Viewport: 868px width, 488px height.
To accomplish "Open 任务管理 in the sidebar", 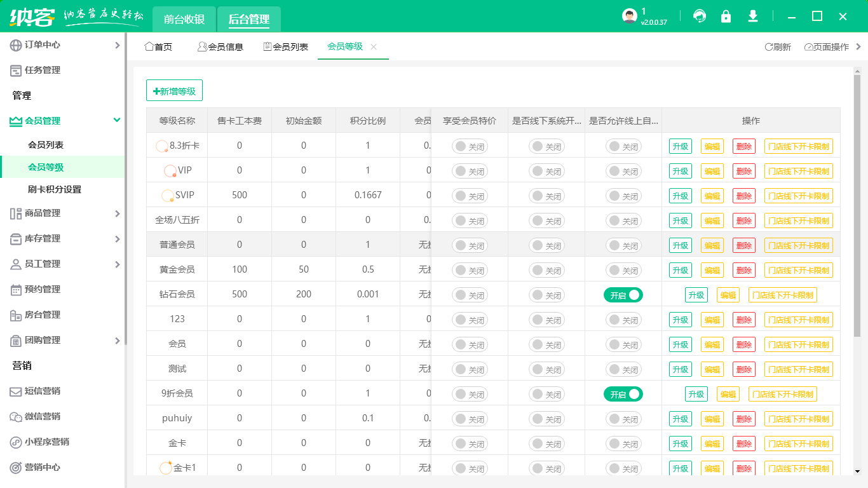I will [42, 70].
